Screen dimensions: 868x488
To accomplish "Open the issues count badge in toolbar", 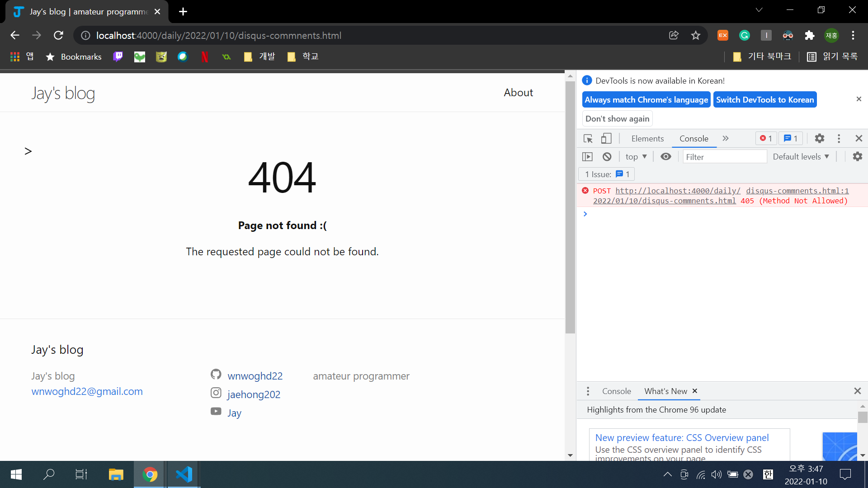I will point(790,139).
